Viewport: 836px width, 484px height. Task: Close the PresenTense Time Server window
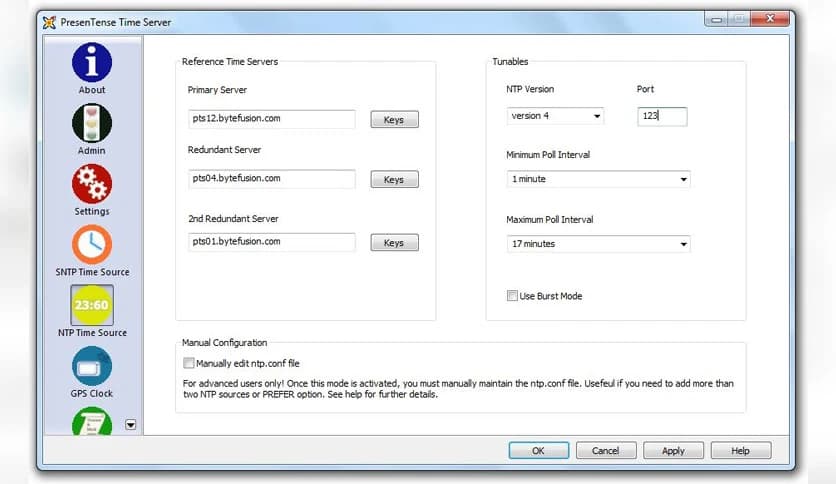pos(769,19)
